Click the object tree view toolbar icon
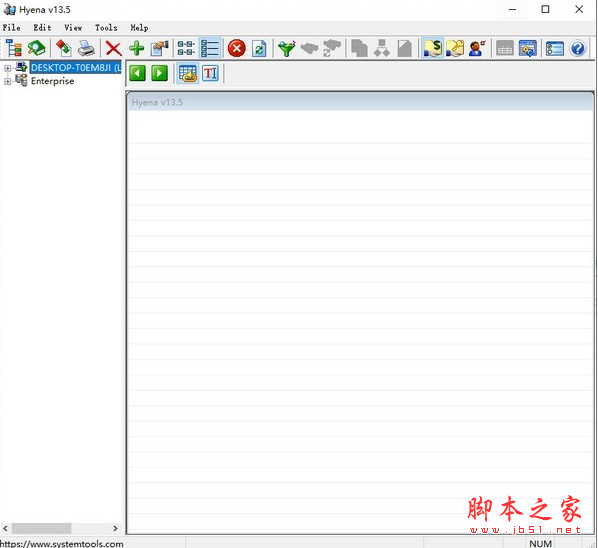598x548 pixels. pyautogui.click(x=14, y=48)
